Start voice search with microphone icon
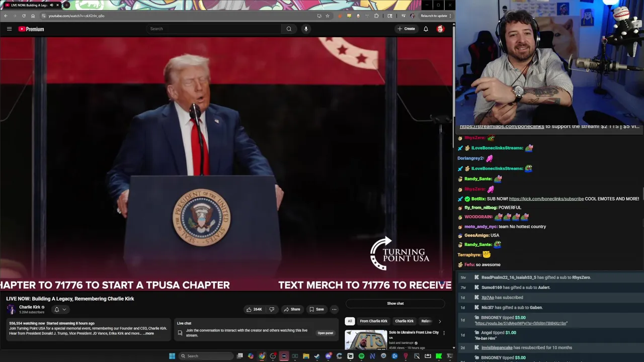 (x=306, y=29)
